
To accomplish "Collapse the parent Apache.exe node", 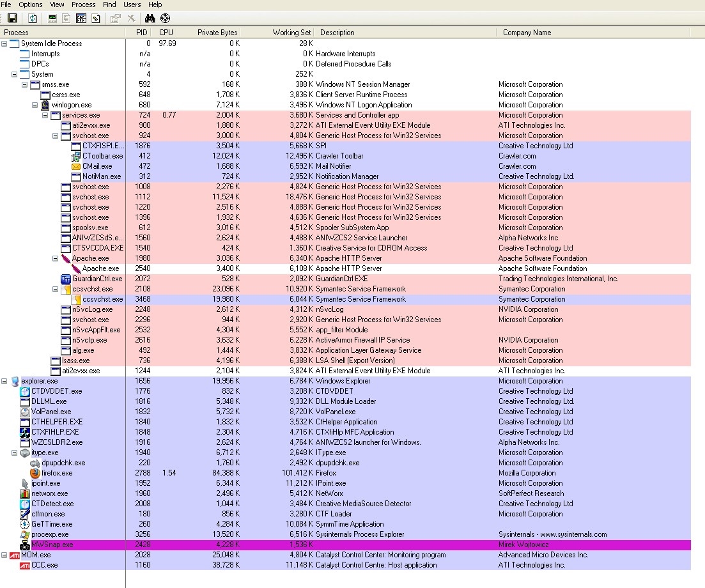I will coord(56,258).
